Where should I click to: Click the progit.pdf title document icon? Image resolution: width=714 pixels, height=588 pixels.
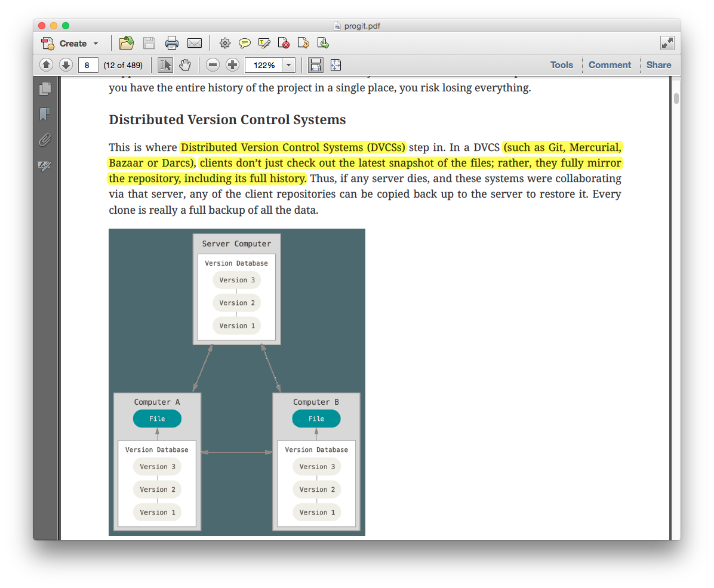337,26
